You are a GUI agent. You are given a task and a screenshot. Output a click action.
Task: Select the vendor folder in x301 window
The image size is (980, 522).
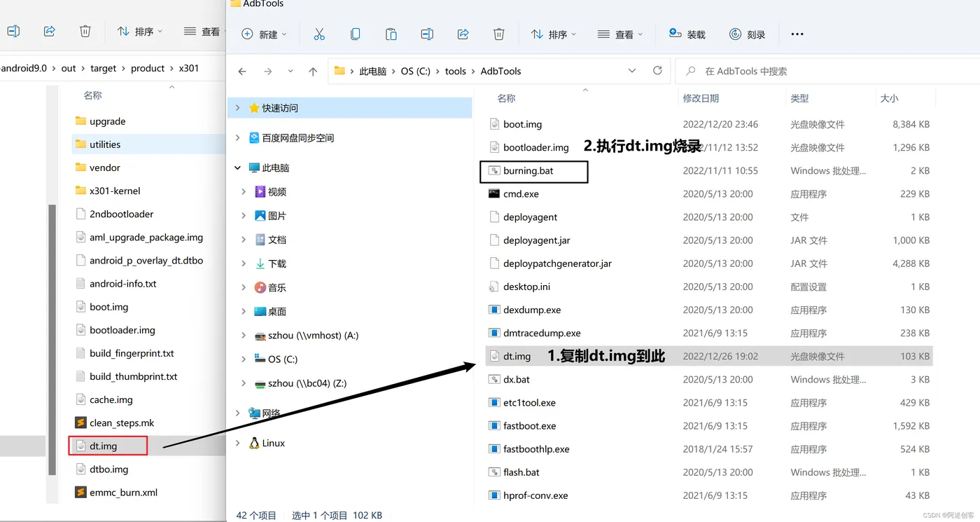click(105, 167)
